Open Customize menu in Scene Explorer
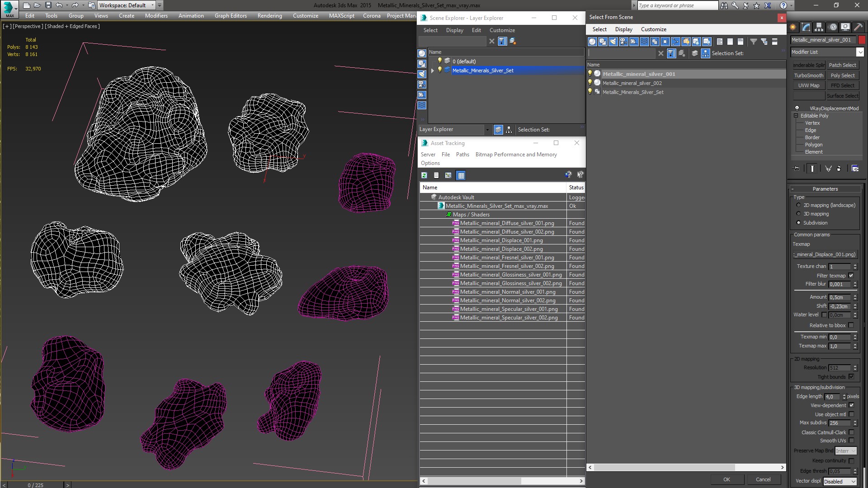Image resolution: width=868 pixels, height=488 pixels. [502, 30]
